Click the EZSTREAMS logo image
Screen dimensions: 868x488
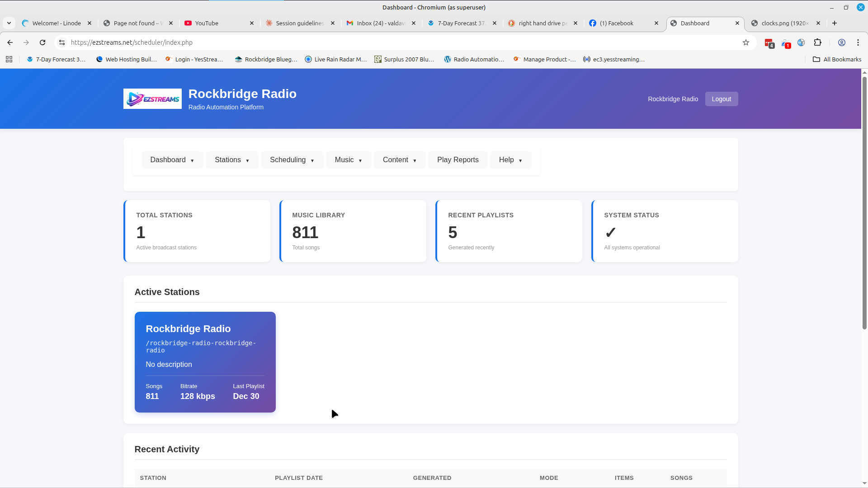pos(152,99)
